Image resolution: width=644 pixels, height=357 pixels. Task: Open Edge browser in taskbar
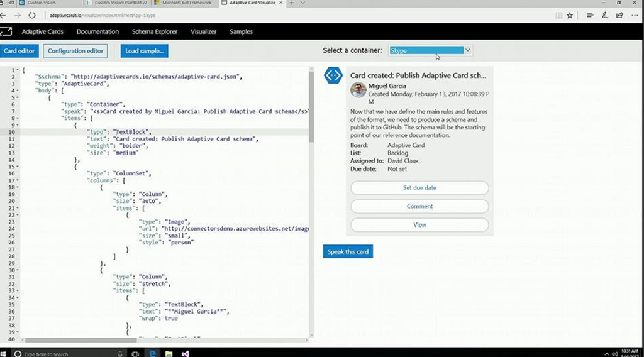point(152,354)
